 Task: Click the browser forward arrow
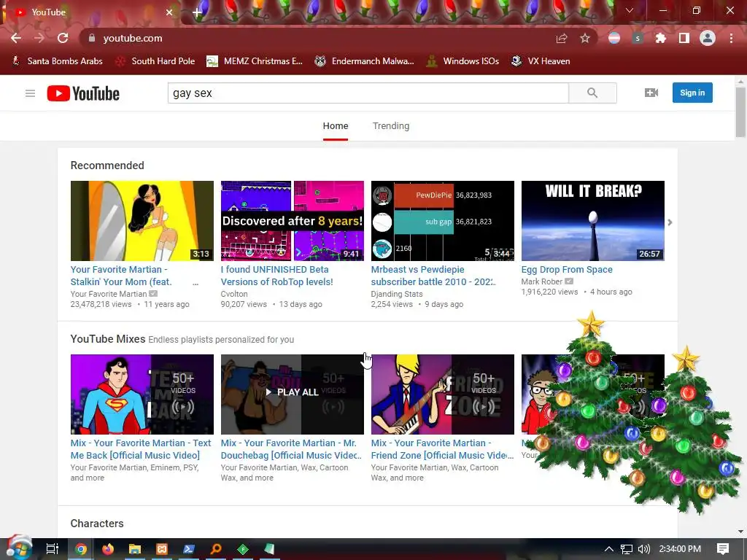tap(39, 38)
